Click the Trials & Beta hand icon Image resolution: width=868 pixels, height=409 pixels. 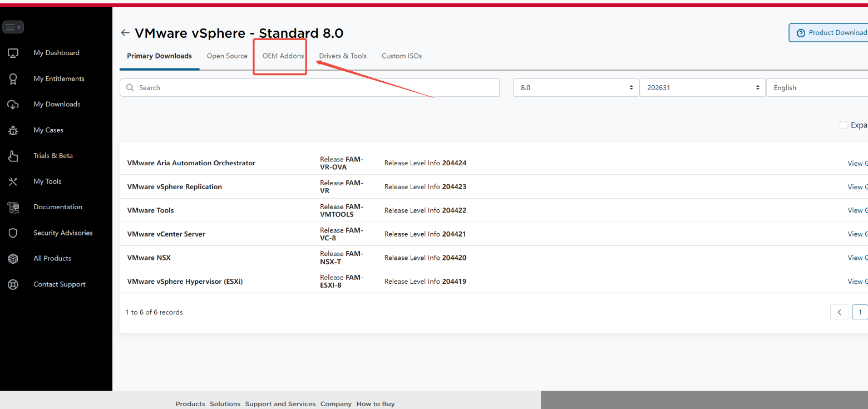click(13, 156)
